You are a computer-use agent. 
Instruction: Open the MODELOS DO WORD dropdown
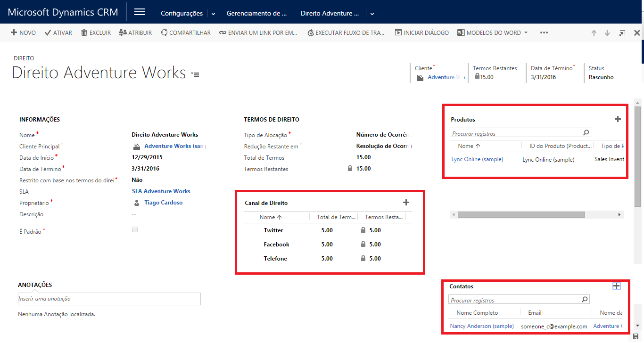click(x=526, y=33)
